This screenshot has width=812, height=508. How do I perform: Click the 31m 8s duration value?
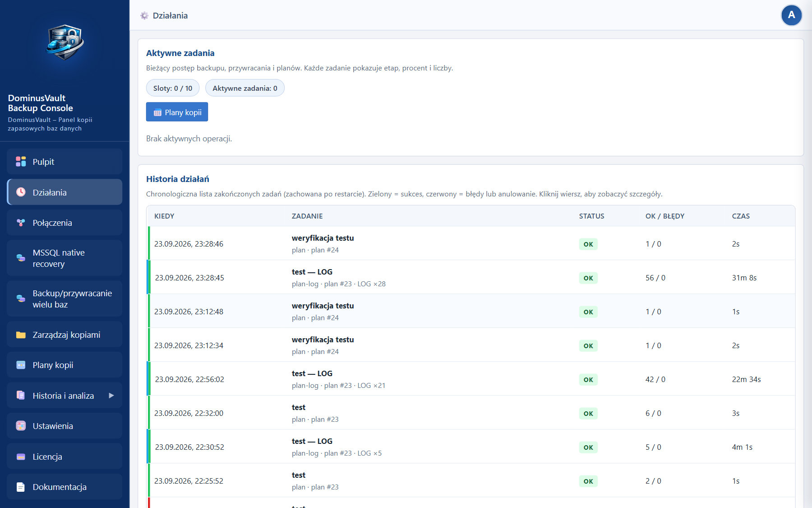[744, 278]
